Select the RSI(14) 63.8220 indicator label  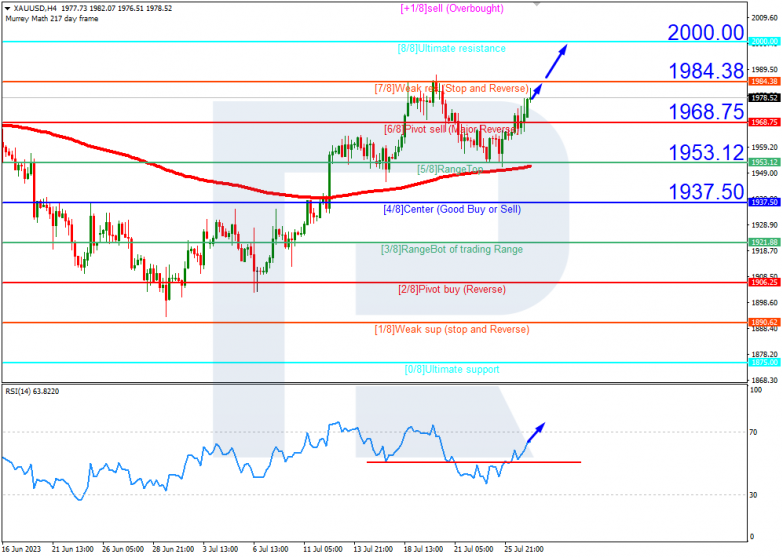(x=32, y=391)
